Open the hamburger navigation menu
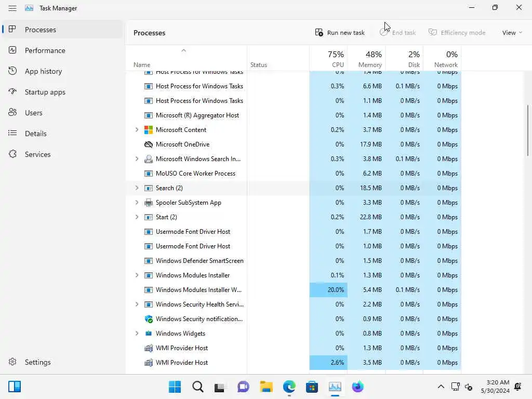 coord(12,8)
